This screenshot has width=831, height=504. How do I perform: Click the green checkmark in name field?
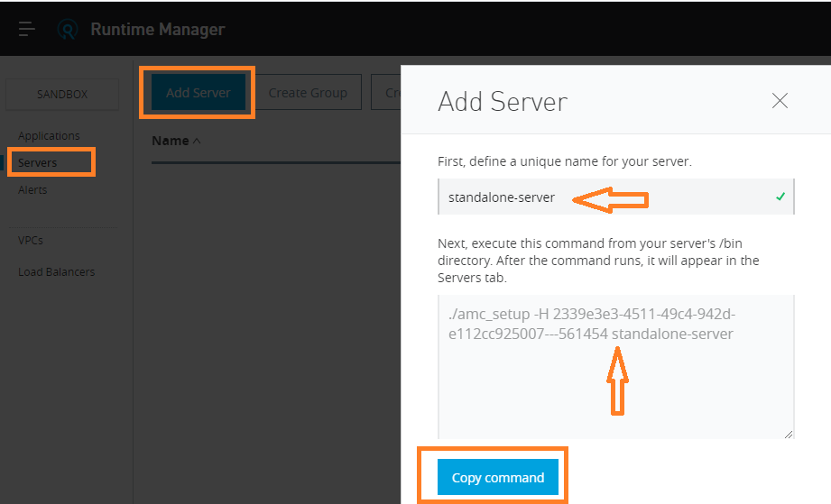pos(780,197)
